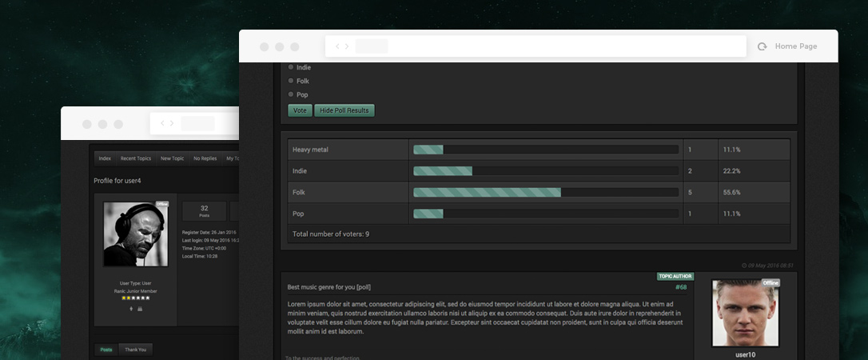This screenshot has height=360, width=868.
Task: Select the Pop poll radio option
Action: click(x=291, y=94)
